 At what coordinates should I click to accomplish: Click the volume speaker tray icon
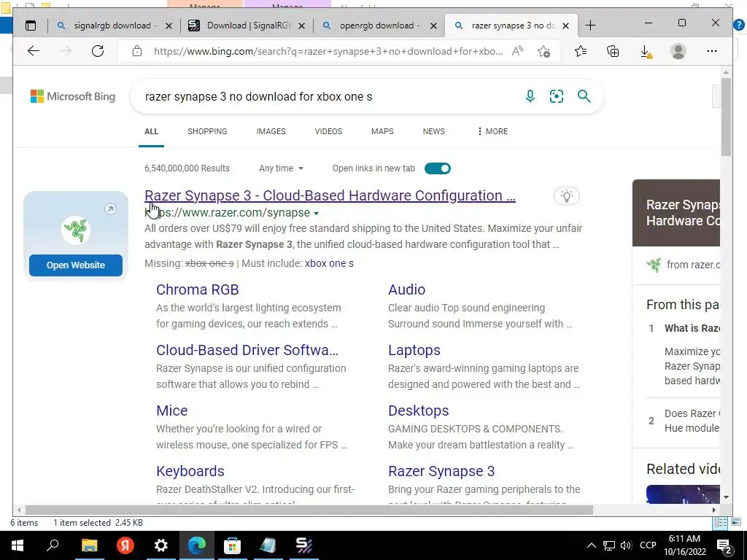click(626, 545)
